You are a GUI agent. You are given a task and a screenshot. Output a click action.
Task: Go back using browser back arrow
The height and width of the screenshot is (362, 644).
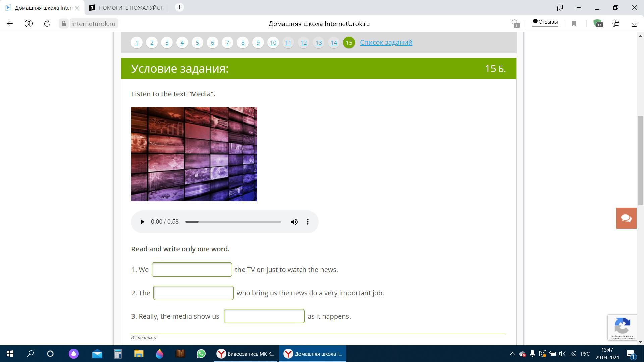10,23
